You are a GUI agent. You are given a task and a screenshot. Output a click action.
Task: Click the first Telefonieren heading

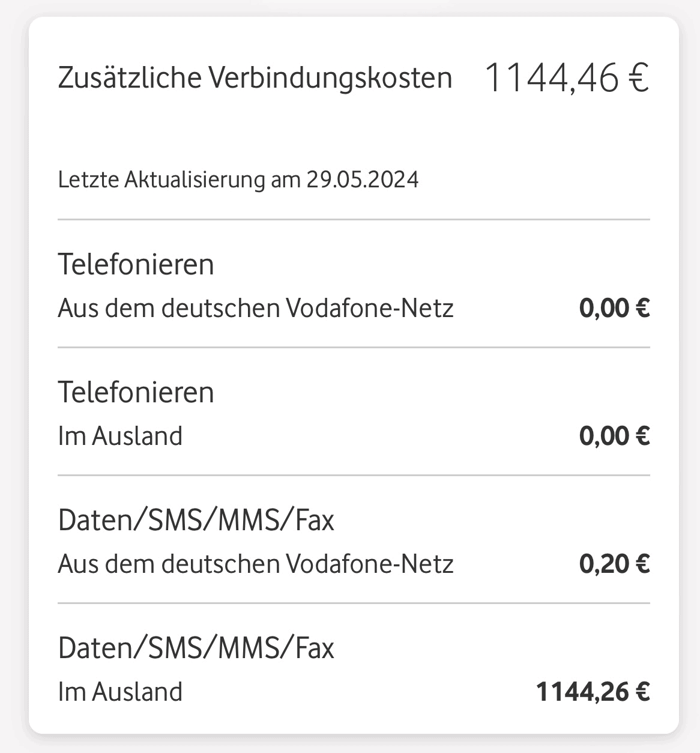[x=136, y=264]
